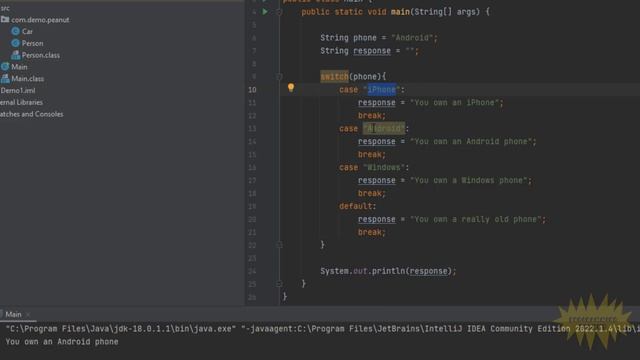640x360 pixels.
Task: Select Person.class file in project tree
Action: (40, 55)
